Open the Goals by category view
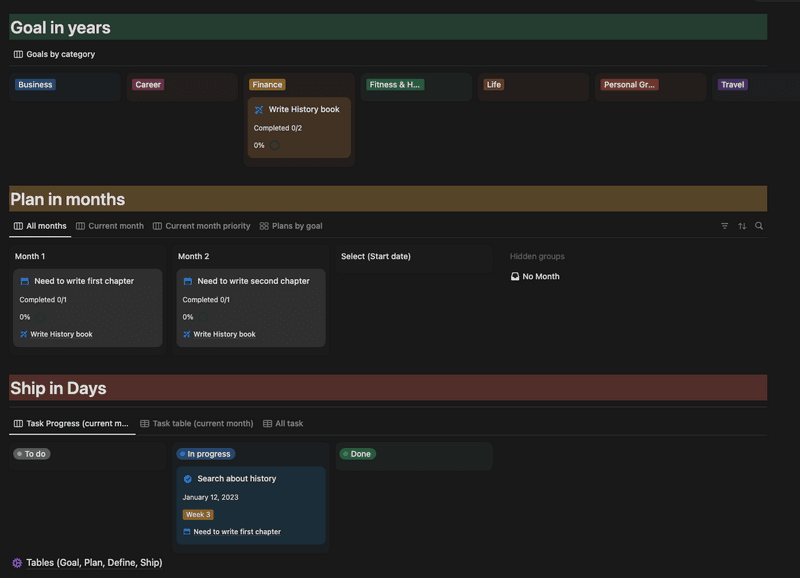 (x=55, y=54)
